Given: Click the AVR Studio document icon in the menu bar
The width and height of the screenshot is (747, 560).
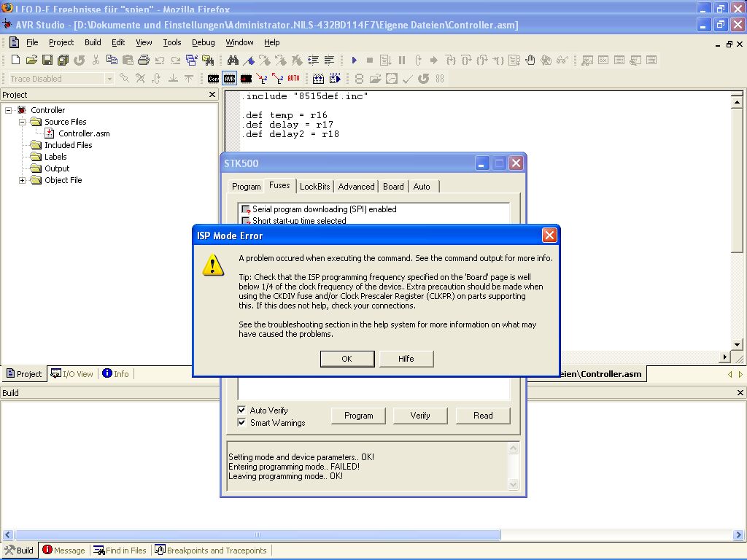Looking at the screenshot, I should [x=15, y=42].
